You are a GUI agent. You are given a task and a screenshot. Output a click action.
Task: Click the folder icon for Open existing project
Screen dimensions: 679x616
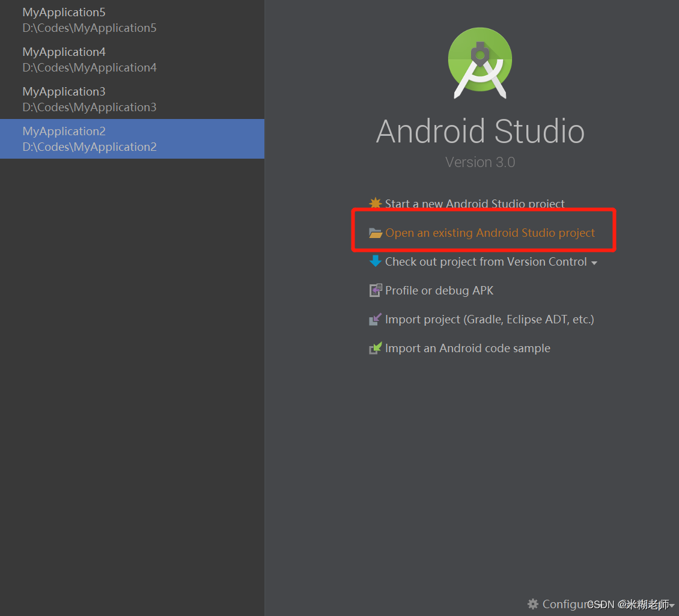pyautogui.click(x=375, y=233)
